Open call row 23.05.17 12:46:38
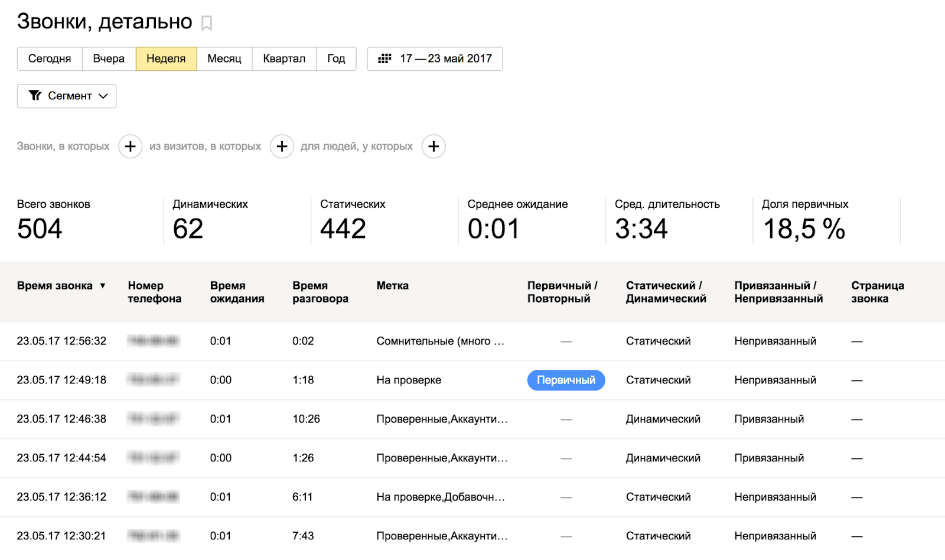 coord(61,419)
